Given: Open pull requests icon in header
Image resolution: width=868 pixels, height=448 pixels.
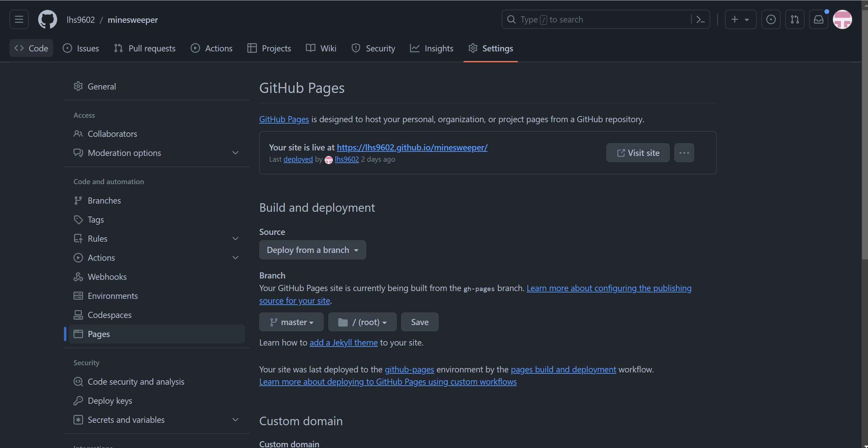Looking at the screenshot, I should coord(795,19).
